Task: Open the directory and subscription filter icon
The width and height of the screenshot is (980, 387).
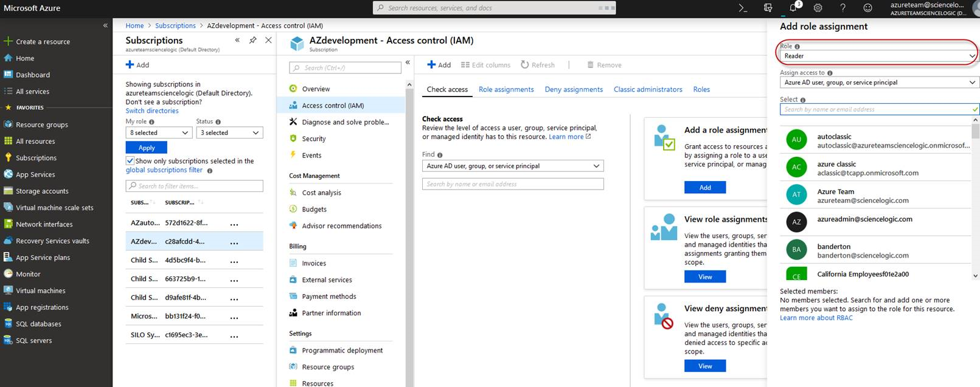Action: point(768,8)
